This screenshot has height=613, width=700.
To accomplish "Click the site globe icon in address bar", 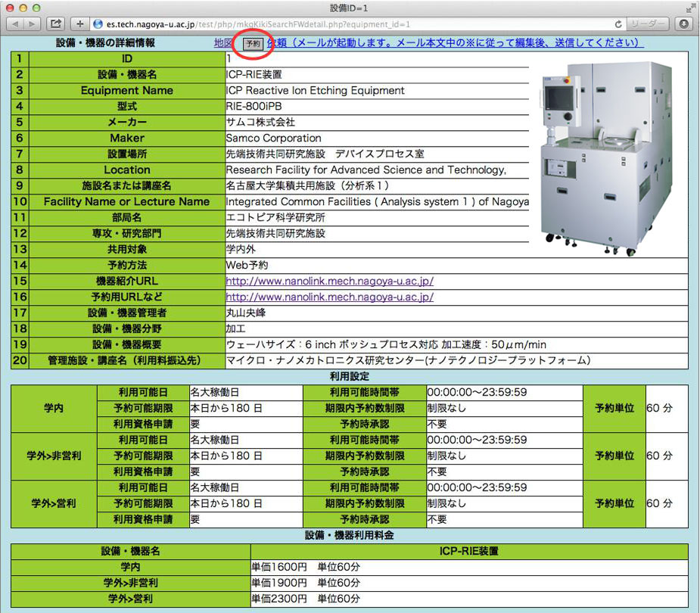I will 98,24.
